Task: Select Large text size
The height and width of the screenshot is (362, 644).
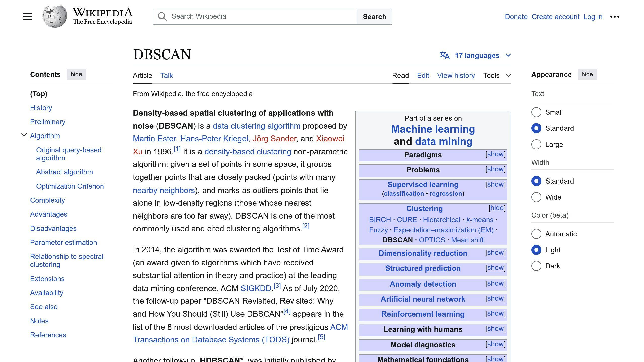Action: [x=536, y=144]
